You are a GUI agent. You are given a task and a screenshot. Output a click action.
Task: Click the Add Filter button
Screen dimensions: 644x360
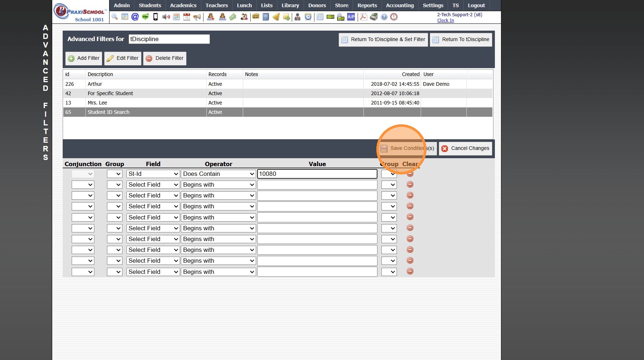click(84, 58)
